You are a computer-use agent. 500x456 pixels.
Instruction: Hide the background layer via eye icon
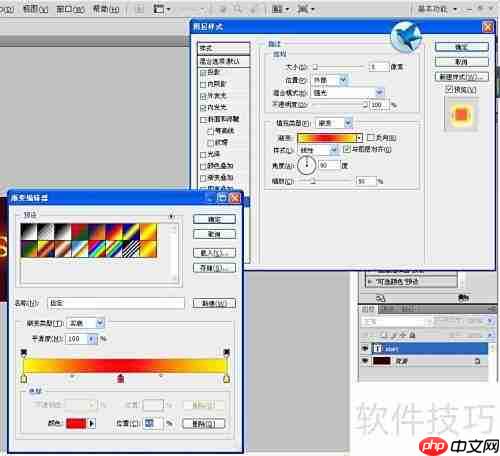365,361
